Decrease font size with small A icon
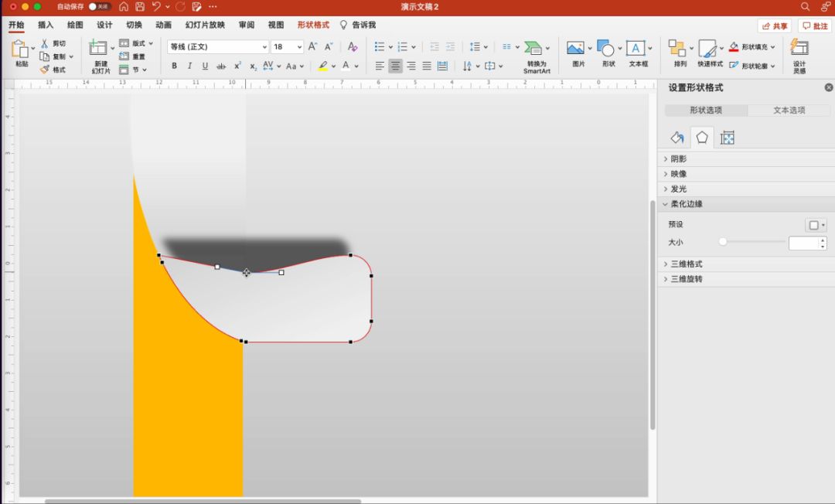The image size is (835, 504). coord(329,47)
